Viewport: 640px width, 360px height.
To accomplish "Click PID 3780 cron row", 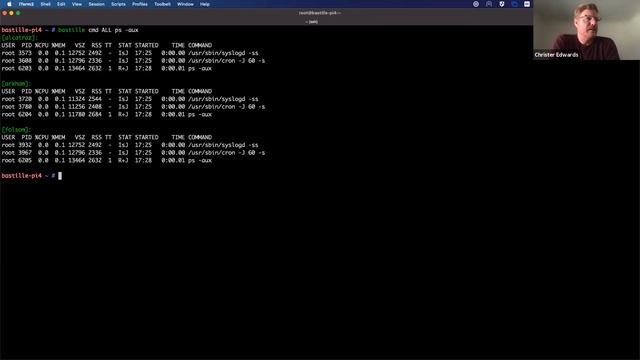I will tap(133, 107).
